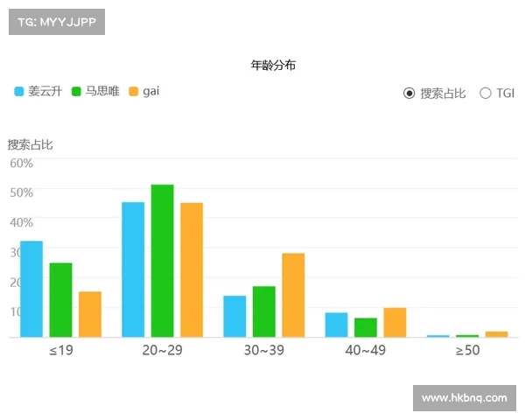Click the blue bar for 30~39
This screenshot has height=420, width=525.
point(234,317)
